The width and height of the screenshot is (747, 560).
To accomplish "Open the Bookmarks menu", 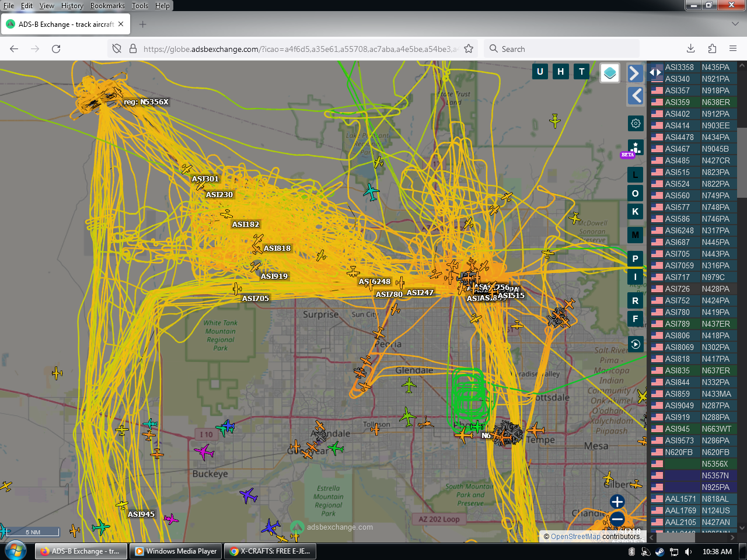I will 107,6.
